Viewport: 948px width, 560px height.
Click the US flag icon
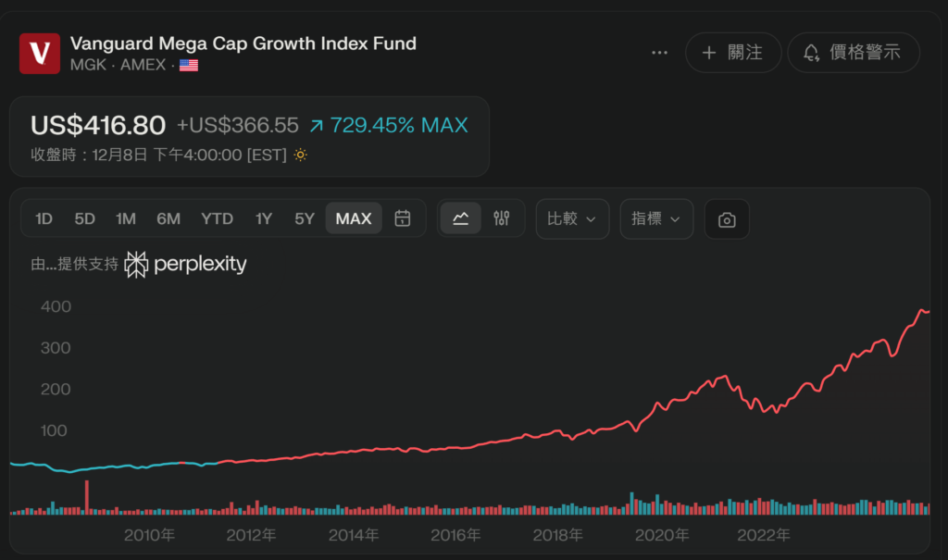[x=189, y=66]
